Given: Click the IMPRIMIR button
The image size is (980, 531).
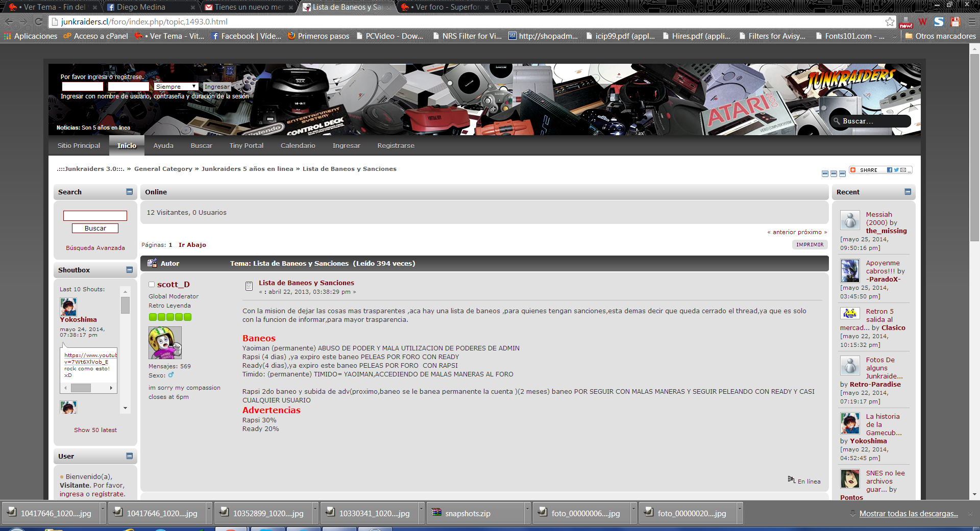Looking at the screenshot, I should point(810,245).
